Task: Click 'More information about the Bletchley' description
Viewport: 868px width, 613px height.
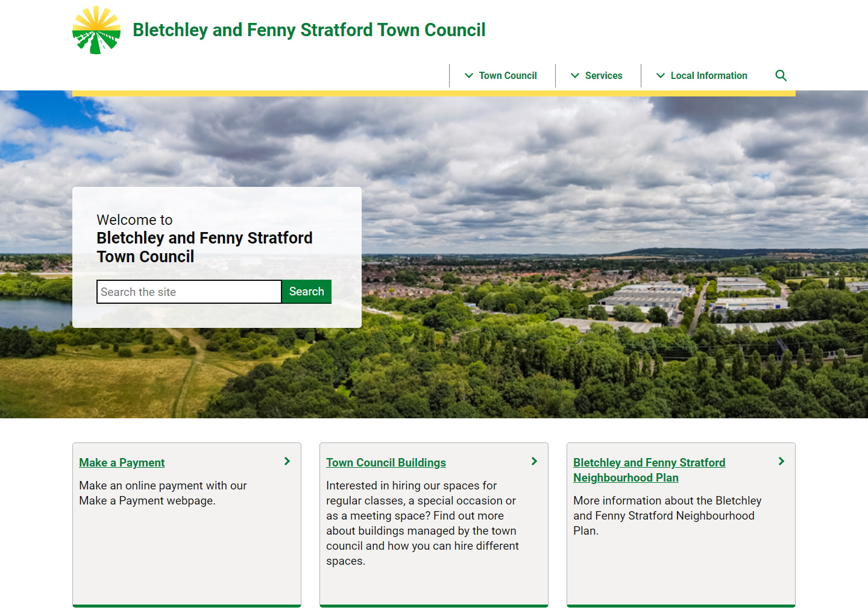Action: 667,515
